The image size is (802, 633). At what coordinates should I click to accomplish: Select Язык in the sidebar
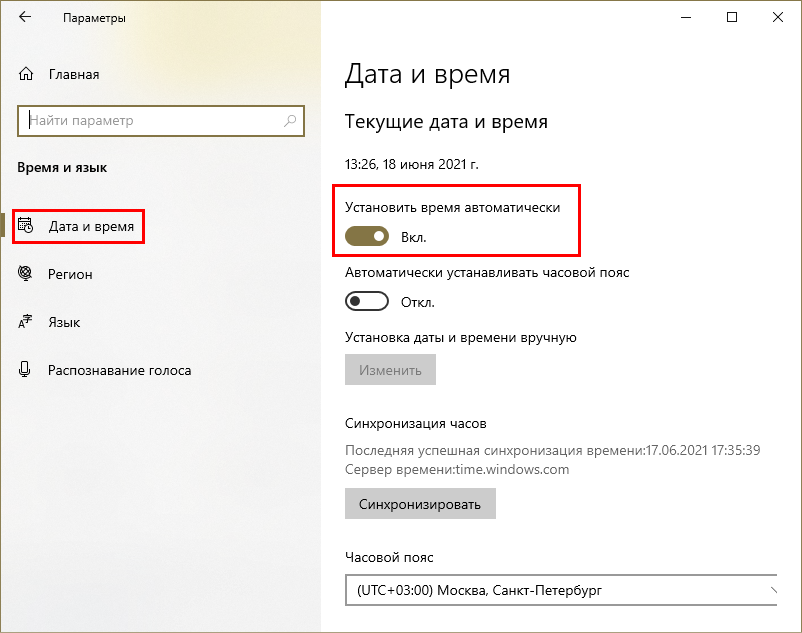pos(64,322)
